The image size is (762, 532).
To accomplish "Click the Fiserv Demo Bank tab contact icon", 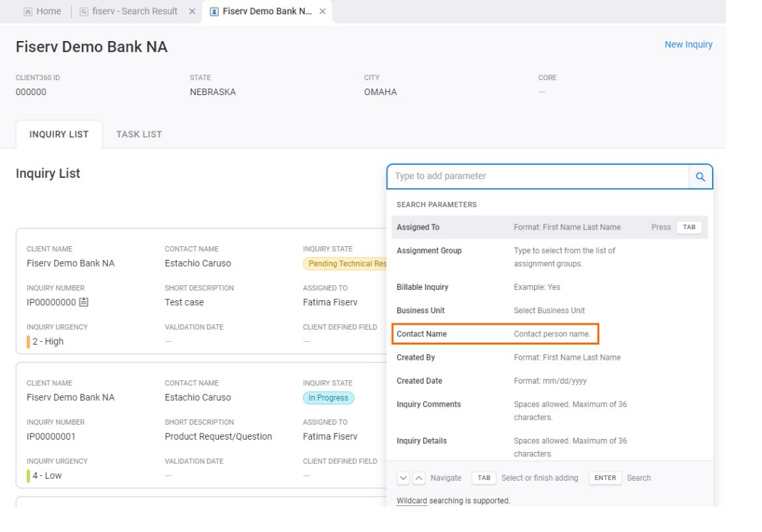I will (214, 11).
